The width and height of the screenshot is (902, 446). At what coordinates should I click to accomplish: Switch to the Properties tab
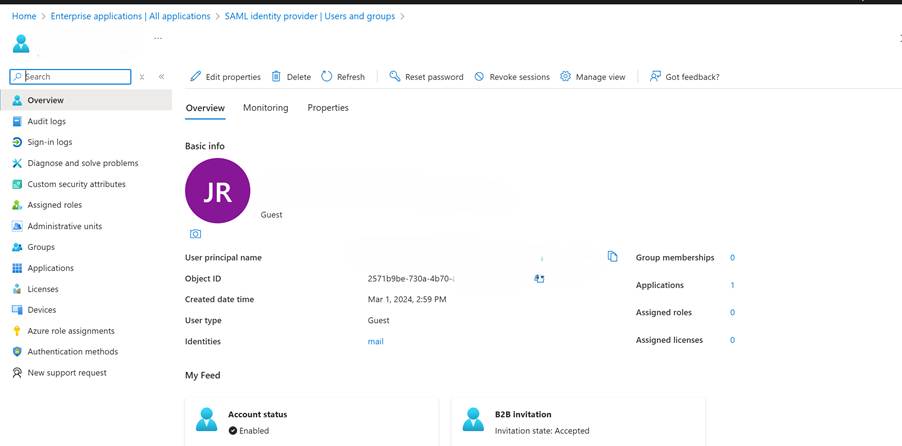pyautogui.click(x=328, y=108)
